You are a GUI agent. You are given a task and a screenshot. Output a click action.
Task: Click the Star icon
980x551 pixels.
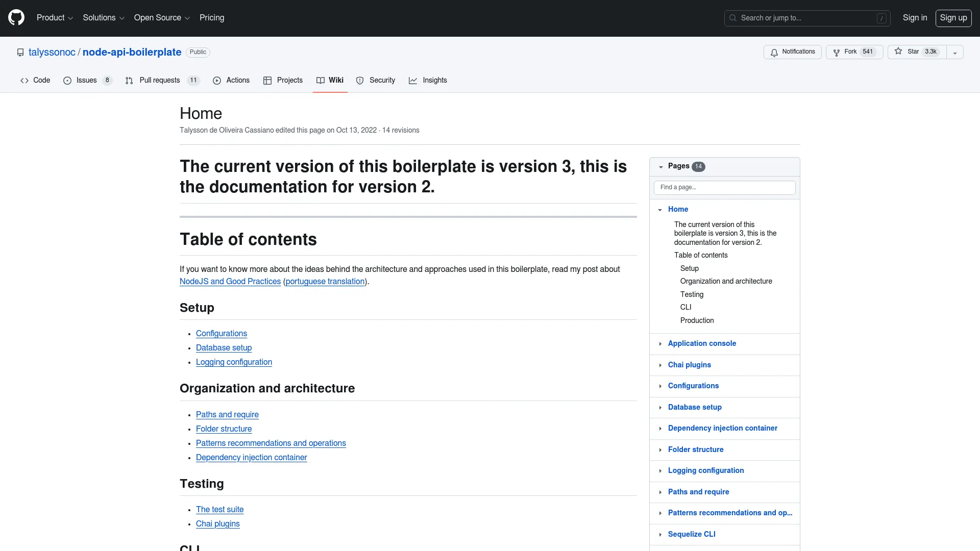pos(898,52)
